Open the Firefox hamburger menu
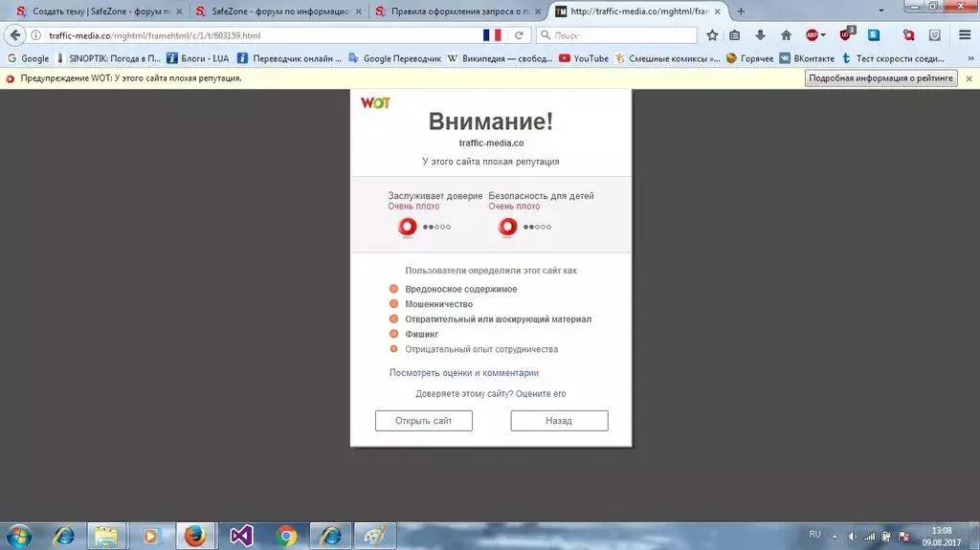 [965, 35]
